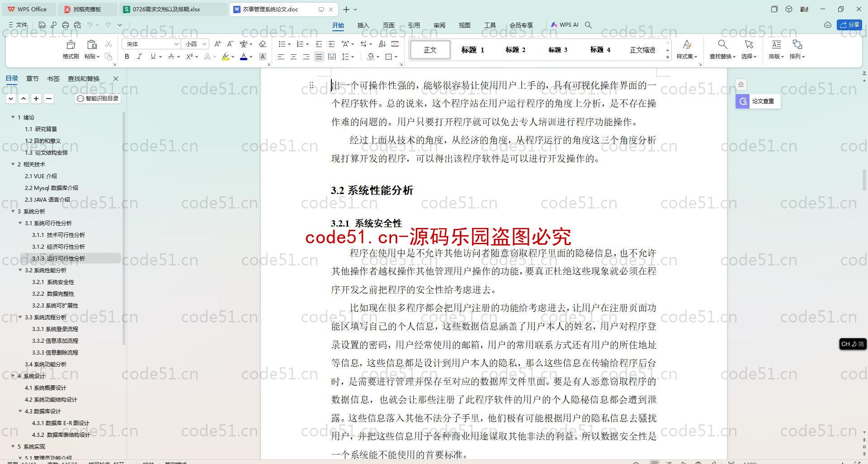Open the 找稻壳模板 tab
Screen dimensions: 868x464
(x=88, y=9)
